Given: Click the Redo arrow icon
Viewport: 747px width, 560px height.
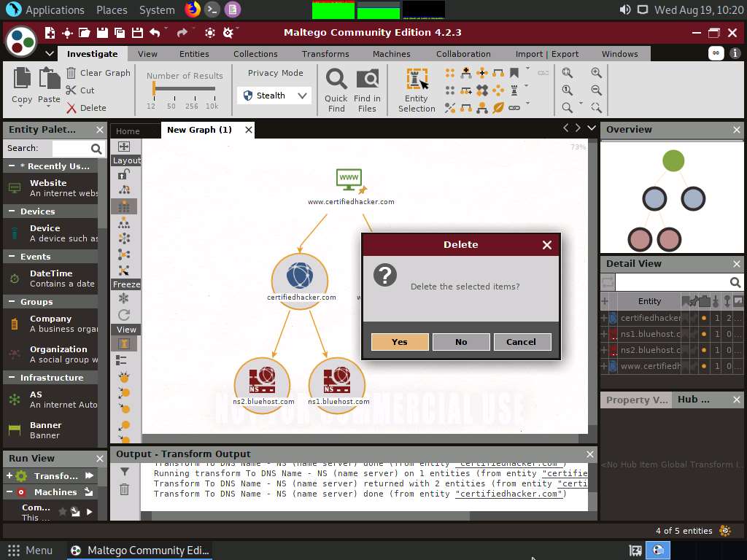Looking at the screenshot, I should coord(182,32).
